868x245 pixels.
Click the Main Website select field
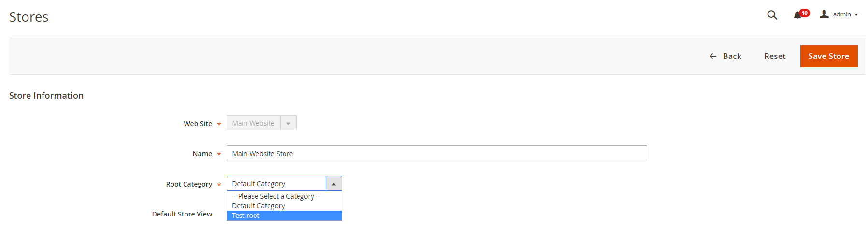(261, 123)
